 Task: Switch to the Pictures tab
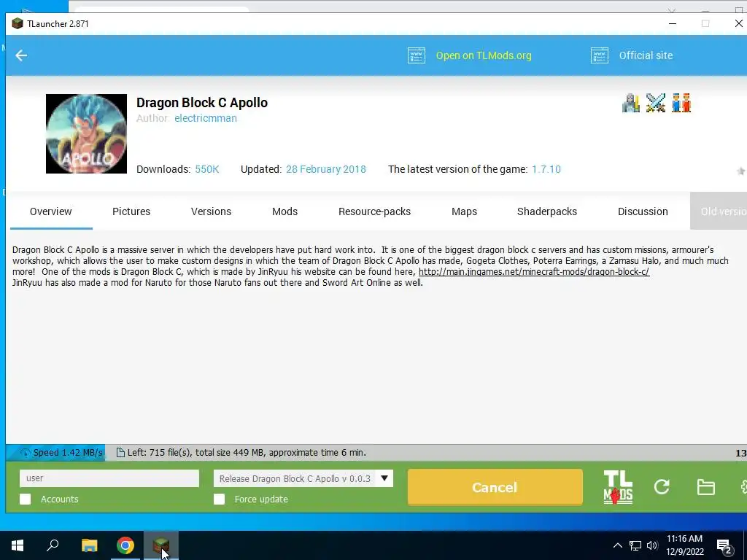[131, 211]
